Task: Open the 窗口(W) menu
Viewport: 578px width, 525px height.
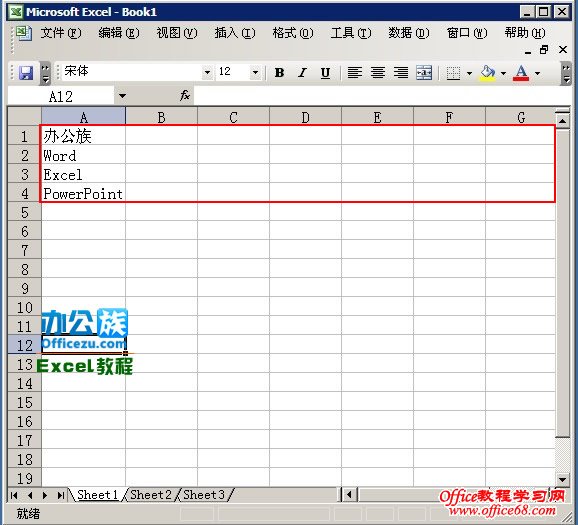Action: 467,33
